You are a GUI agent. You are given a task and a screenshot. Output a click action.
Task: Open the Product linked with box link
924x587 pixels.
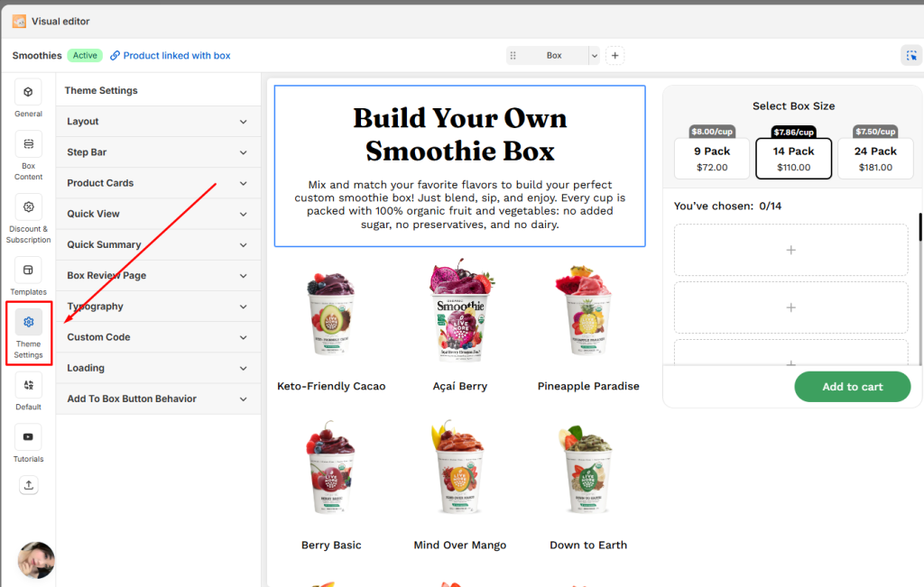176,56
